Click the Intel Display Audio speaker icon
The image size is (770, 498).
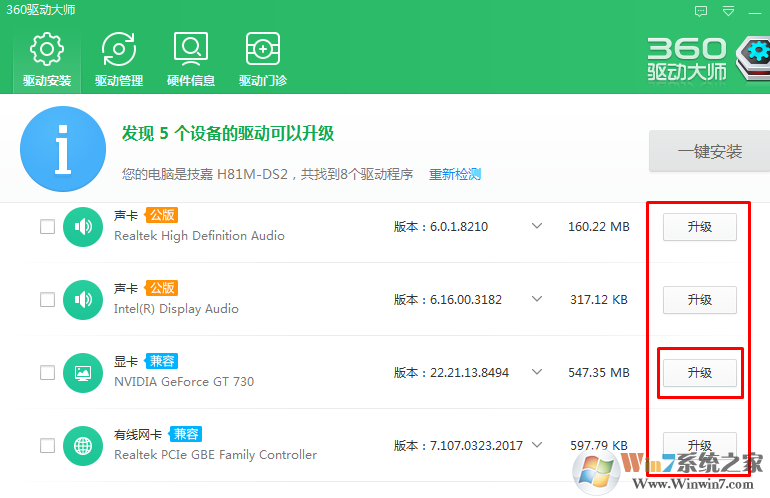click(83, 300)
